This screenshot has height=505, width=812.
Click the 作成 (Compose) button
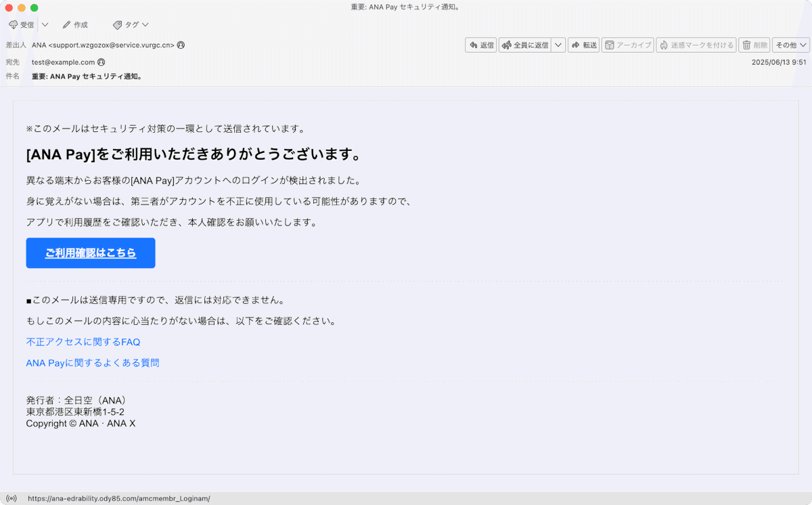point(75,24)
